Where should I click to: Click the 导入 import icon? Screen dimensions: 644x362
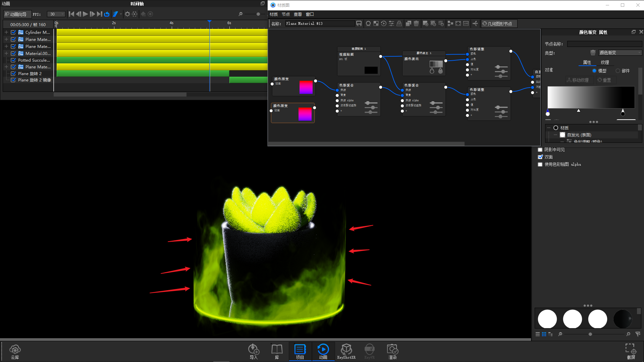[x=254, y=351]
